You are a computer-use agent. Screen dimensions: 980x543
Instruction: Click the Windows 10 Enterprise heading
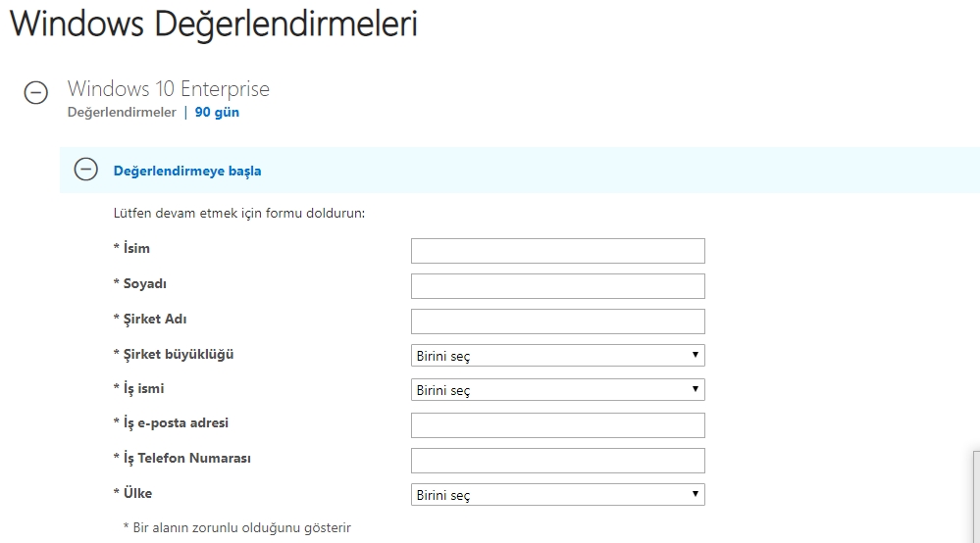click(169, 88)
